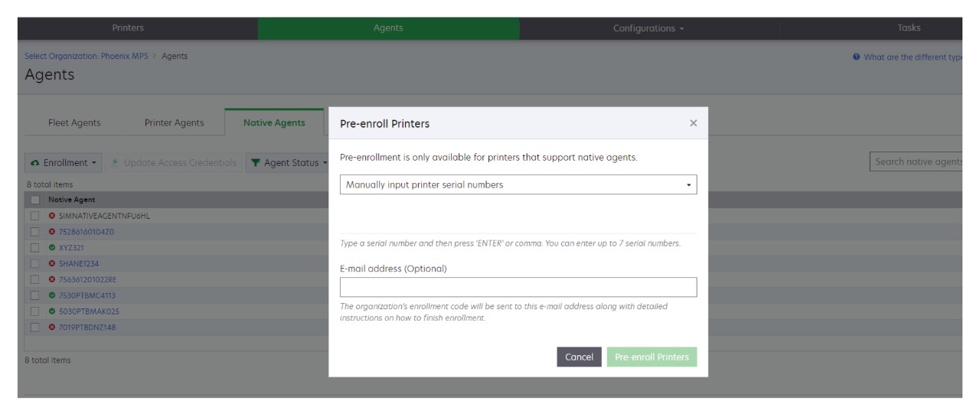Select the checkbox for 7530PTBMC4113
Screen dimensions: 980x414
click(x=35, y=295)
